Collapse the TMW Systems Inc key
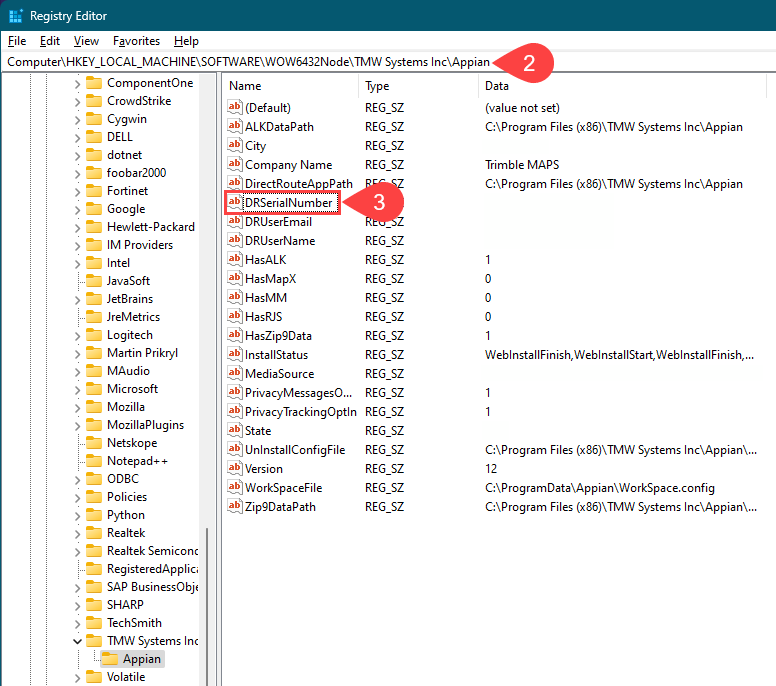Screen dimensions: 776x686 (x=77, y=641)
